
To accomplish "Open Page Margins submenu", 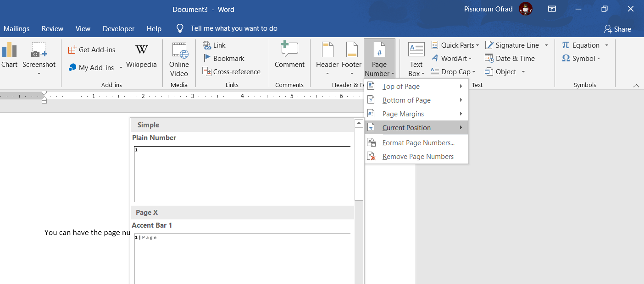I will [x=416, y=114].
